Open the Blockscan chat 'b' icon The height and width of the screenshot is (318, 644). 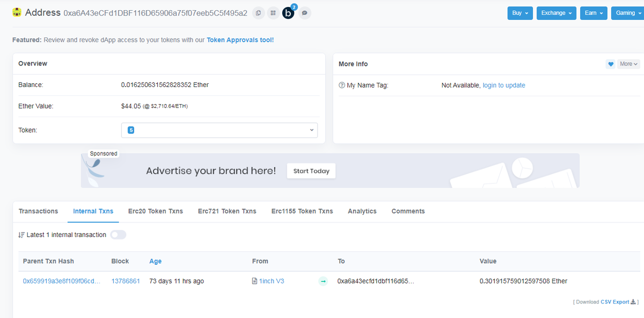(x=289, y=13)
